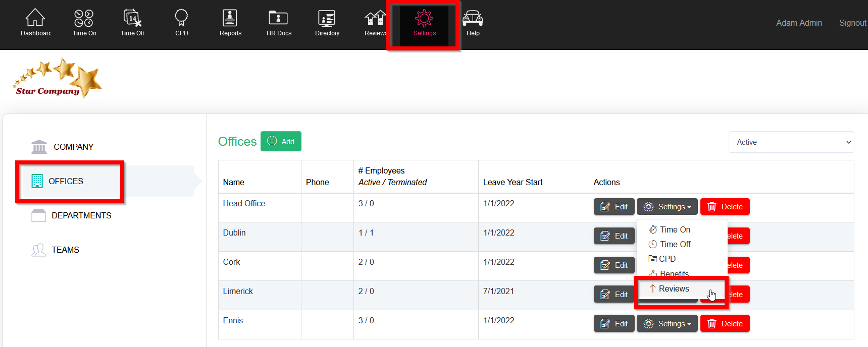Click the Signout link
The width and height of the screenshot is (868, 347).
tap(852, 23)
